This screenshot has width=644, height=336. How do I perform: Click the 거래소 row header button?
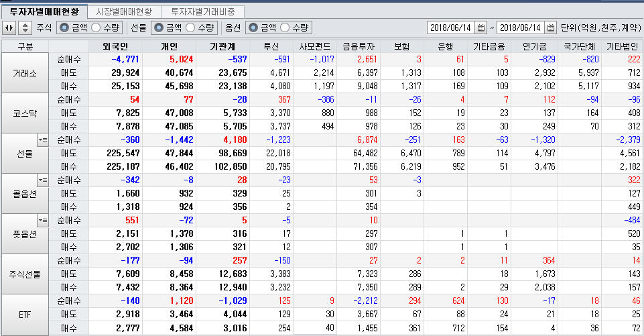[25, 73]
